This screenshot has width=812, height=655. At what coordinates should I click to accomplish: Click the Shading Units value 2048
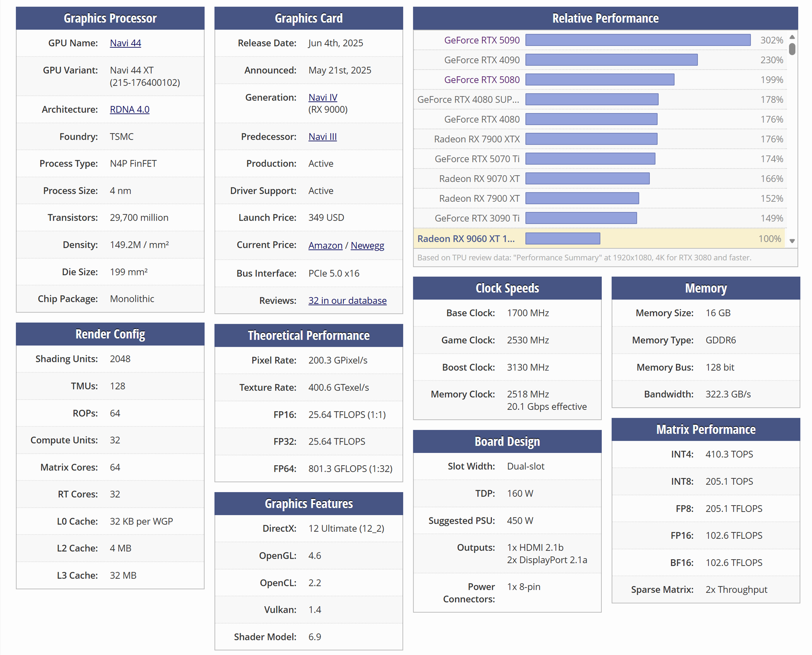pyautogui.click(x=120, y=359)
